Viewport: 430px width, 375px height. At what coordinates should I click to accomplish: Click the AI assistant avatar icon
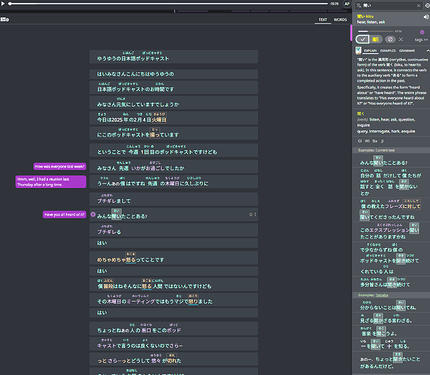coord(358,51)
